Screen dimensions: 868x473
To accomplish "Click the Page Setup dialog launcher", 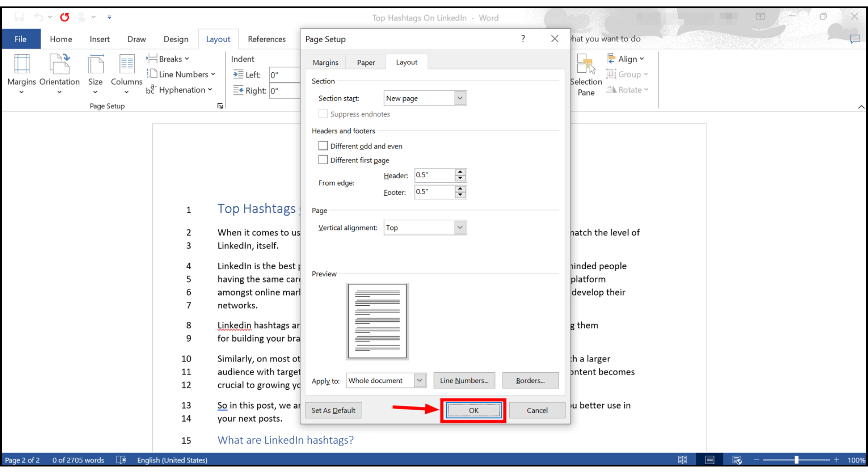I will (x=220, y=106).
